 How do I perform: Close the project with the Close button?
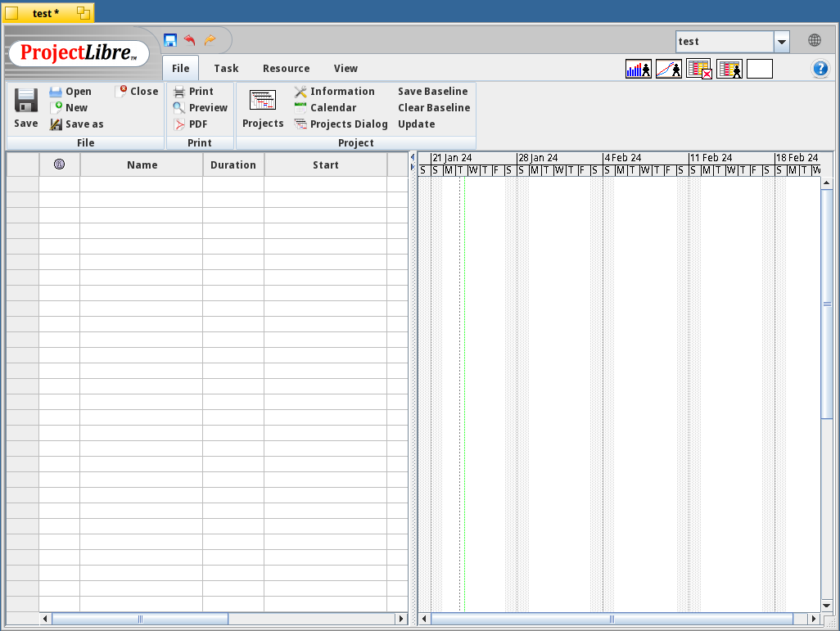pyautogui.click(x=137, y=91)
